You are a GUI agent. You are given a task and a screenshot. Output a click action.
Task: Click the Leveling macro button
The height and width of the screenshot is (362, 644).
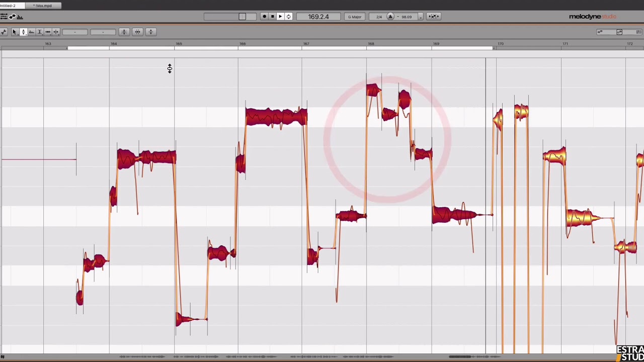[151, 32]
